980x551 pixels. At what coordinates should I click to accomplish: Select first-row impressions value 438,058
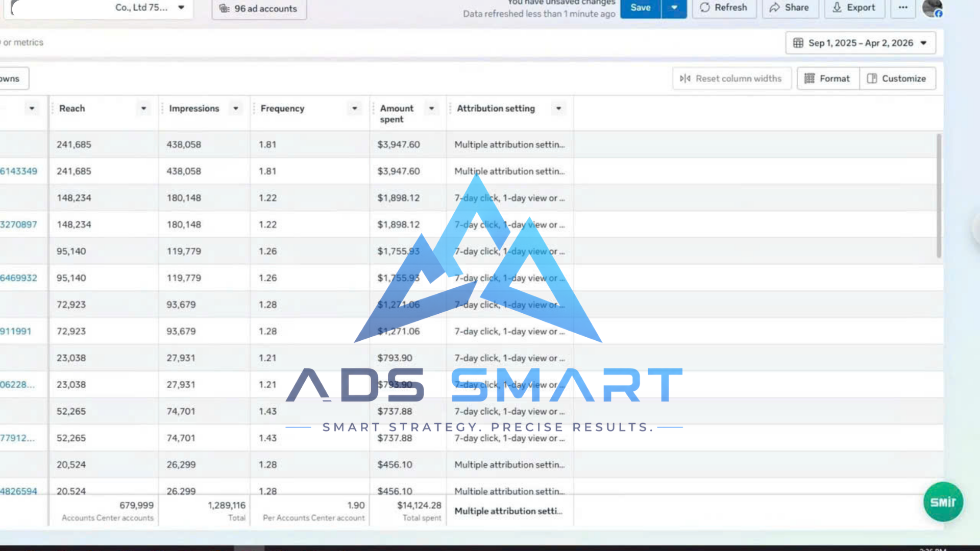pos(184,144)
